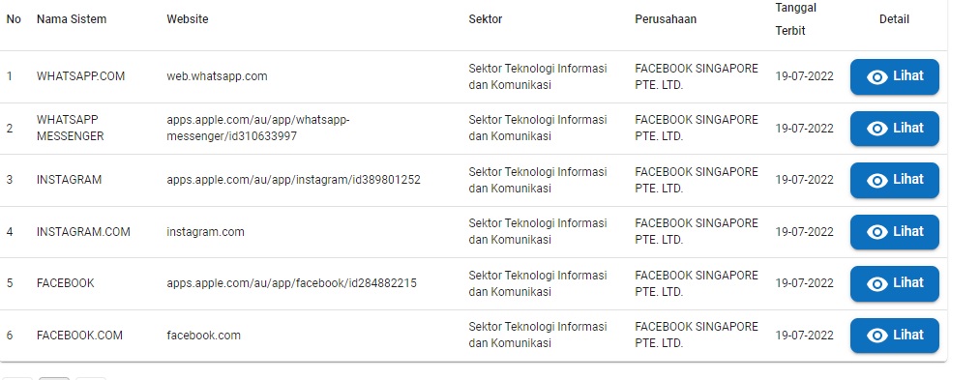The height and width of the screenshot is (380, 980).
Task: View details of FACEBOOK app row 5
Action: (894, 283)
